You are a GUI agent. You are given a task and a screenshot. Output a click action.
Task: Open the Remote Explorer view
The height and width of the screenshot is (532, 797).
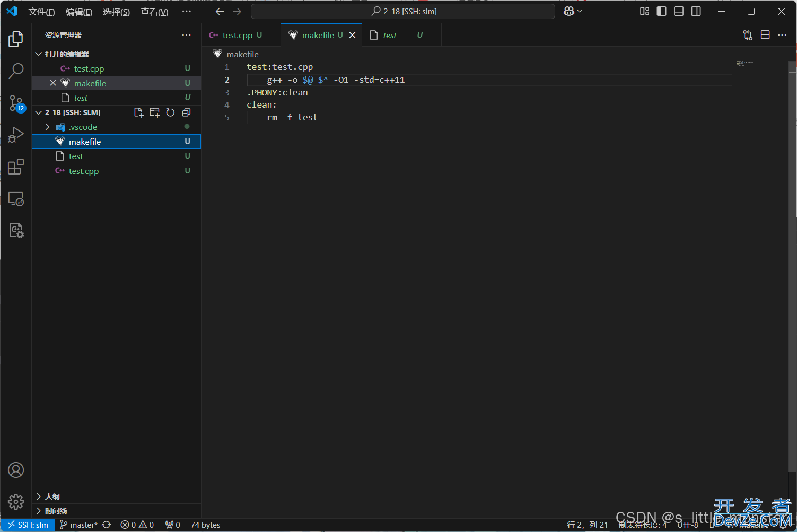(16, 199)
